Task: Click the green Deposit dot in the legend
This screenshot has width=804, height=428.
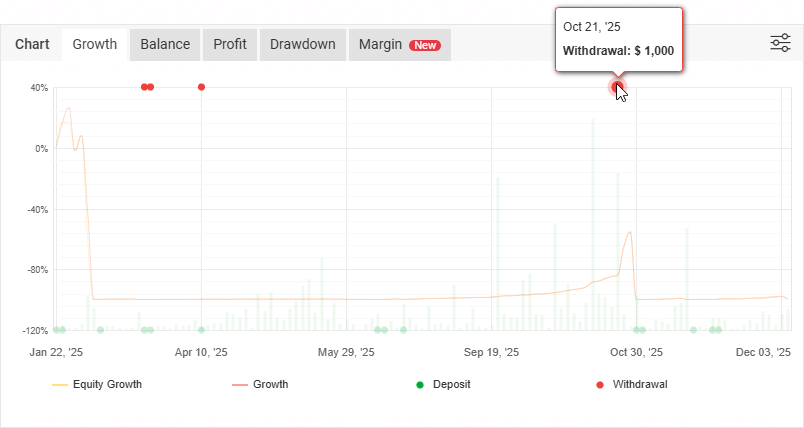Action: point(420,384)
